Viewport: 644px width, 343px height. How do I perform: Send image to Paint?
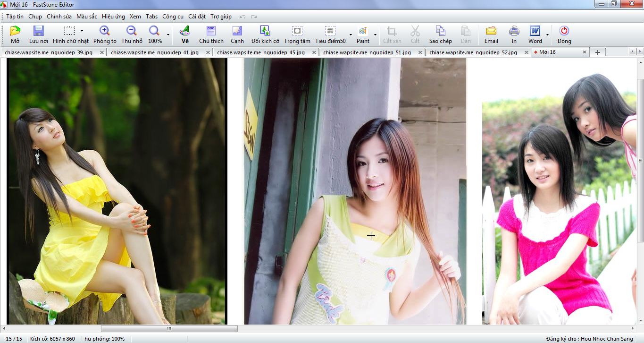(x=363, y=35)
